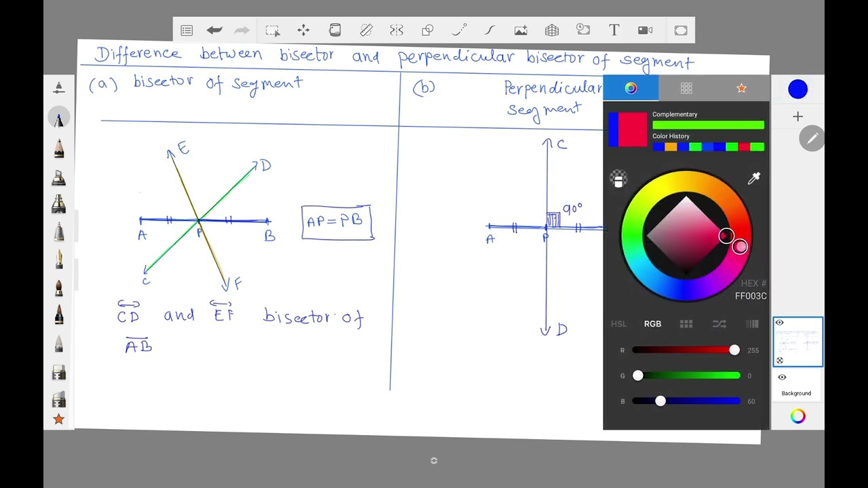Click the current red-blue color preview
The image size is (868, 488).
click(x=628, y=129)
